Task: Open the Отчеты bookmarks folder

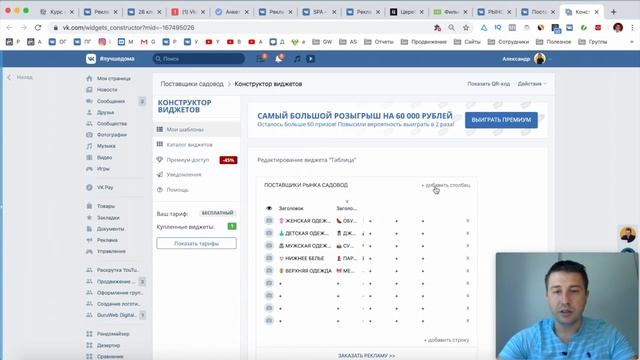Action: (x=378, y=42)
